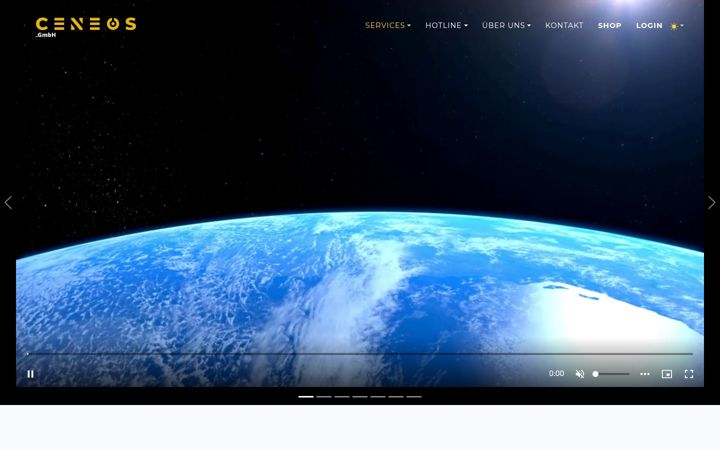This screenshot has height=450, width=720.
Task: Click the video progress bar
Action: click(360, 354)
